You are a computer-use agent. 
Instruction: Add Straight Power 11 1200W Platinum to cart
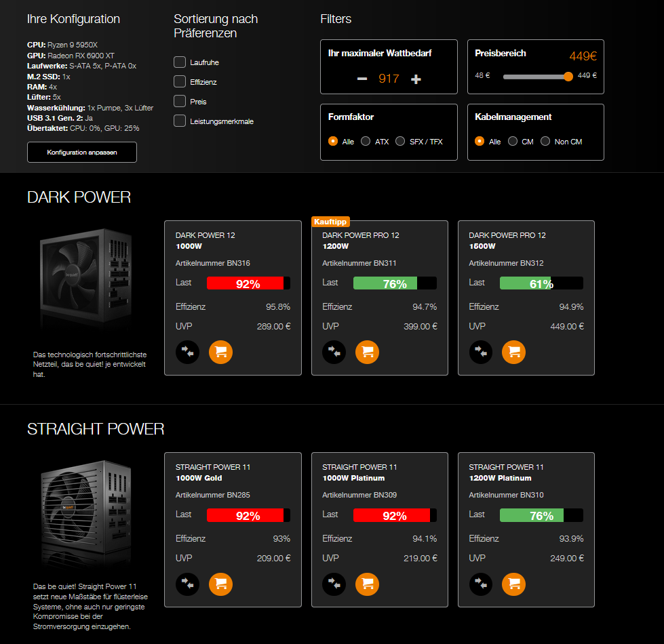(513, 584)
